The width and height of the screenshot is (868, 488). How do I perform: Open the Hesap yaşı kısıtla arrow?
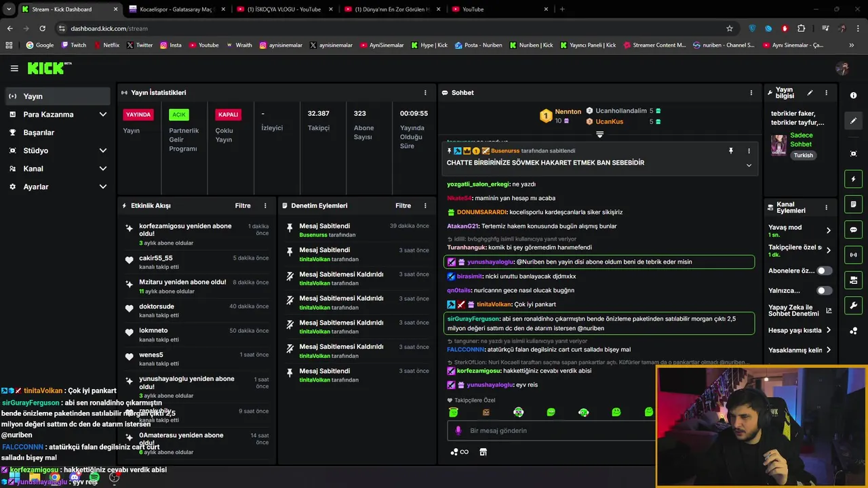tap(828, 331)
